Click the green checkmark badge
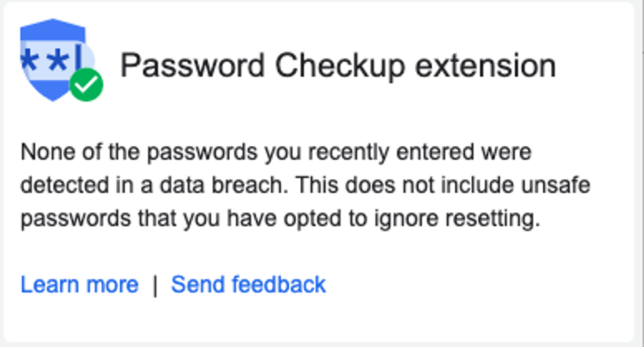Viewport: 644px width, 347px height. [x=86, y=85]
